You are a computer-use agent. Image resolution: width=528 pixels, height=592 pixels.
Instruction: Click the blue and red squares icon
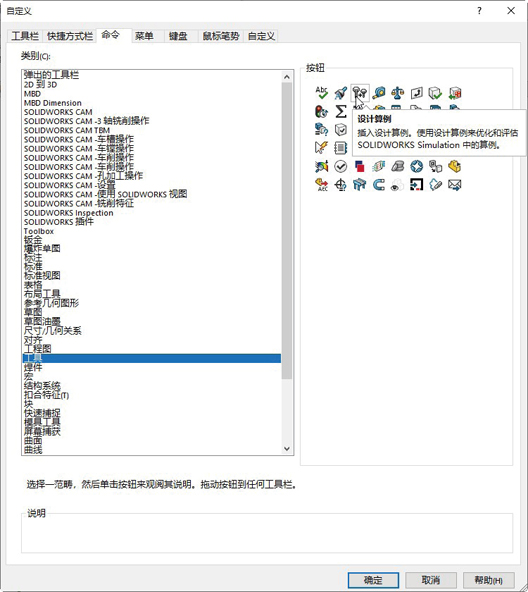[x=360, y=166]
